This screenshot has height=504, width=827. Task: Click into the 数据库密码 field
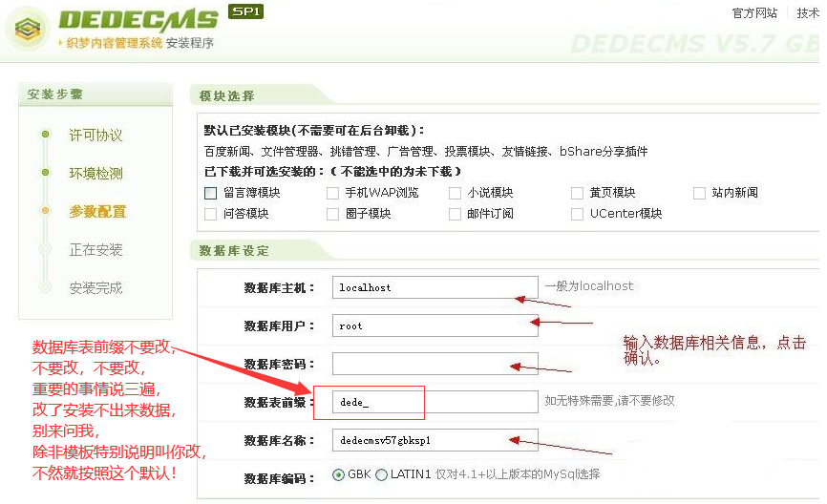tap(435, 364)
